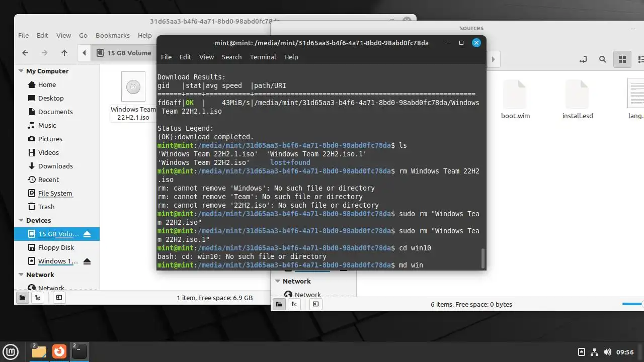
Task: Click the terminal vertical scrollbar
Action: 483,258
